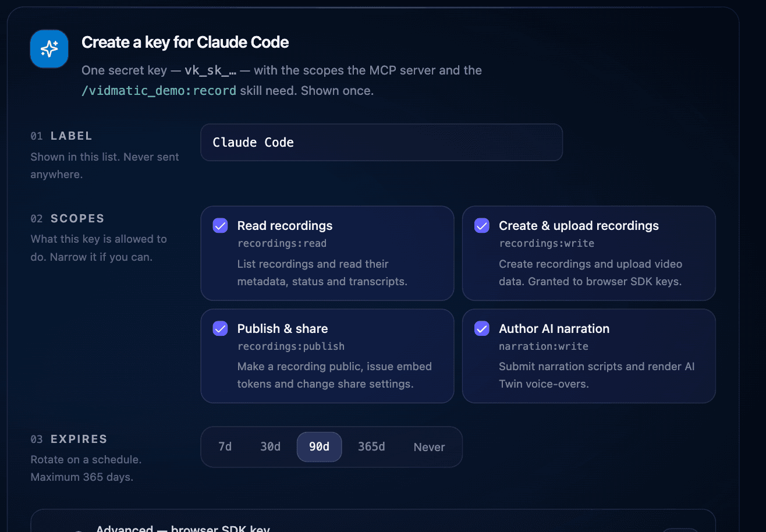Select the 90d expiry option
Screen dimensions: 766x532
[x=319, y=447]
